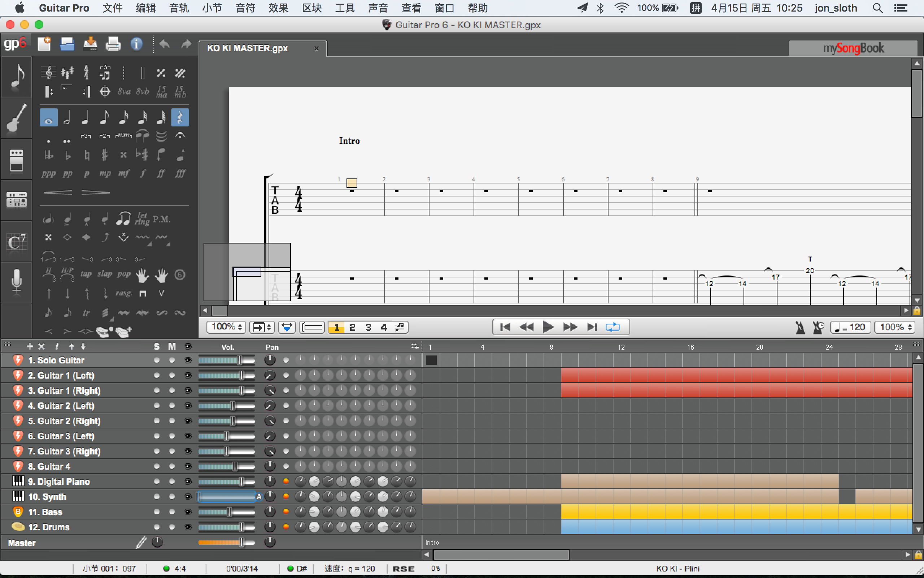Select voice 3 button
924x578 pixels.
pos(368,327)
